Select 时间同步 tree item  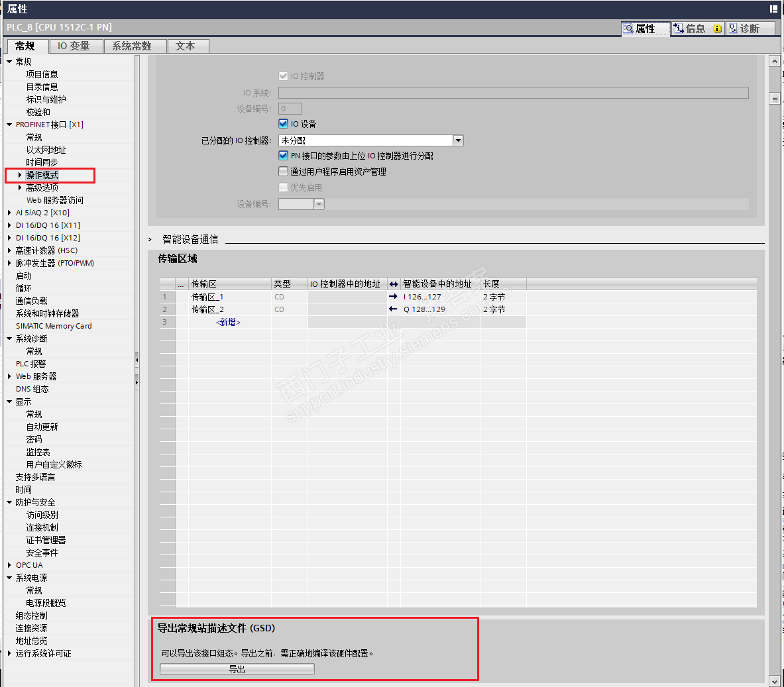pyautogui.click(x=42, y=162)
